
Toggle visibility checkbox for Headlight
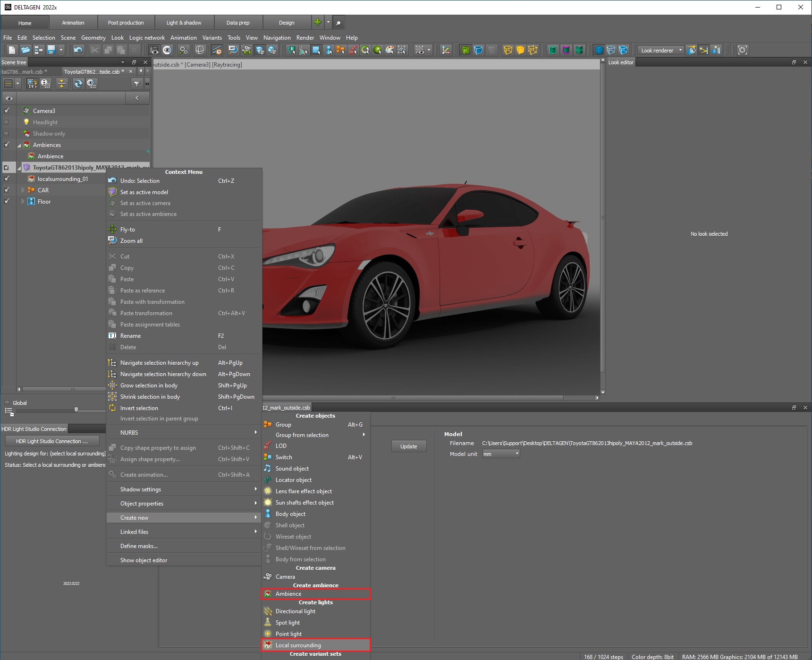[x=7, y=122]
